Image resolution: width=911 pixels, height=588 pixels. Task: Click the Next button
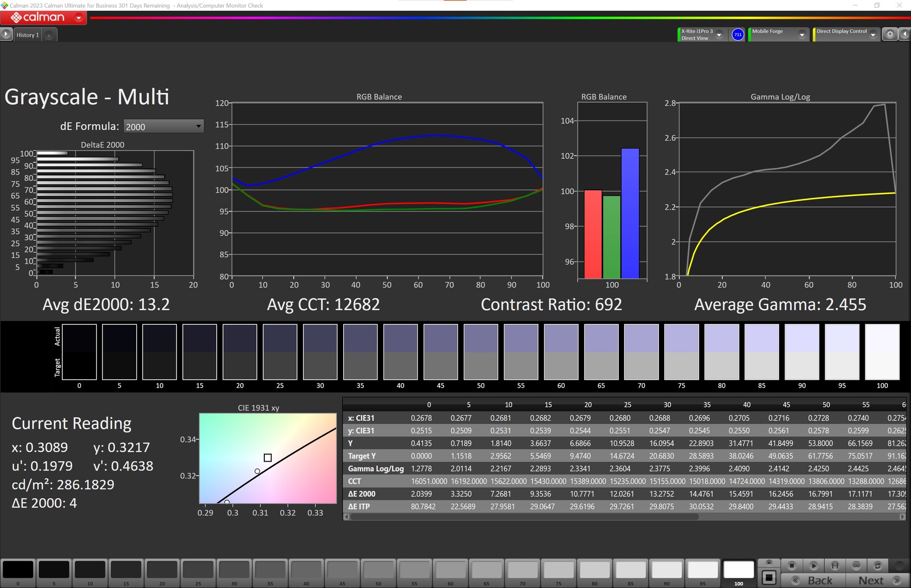point(872,580)
